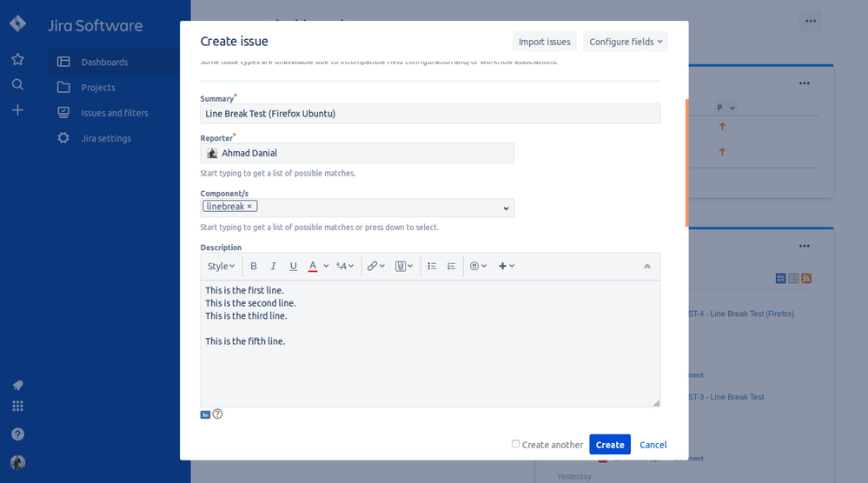Open the user profile avatar in sidebar
Image resolution: width=868 pixels, height=483 pixels.
tap(17, 462)
